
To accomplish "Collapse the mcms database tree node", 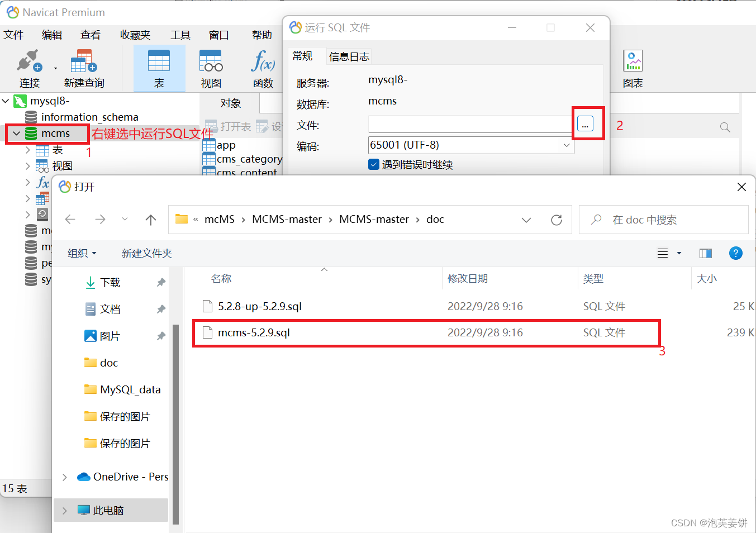I will coord(16,134).
